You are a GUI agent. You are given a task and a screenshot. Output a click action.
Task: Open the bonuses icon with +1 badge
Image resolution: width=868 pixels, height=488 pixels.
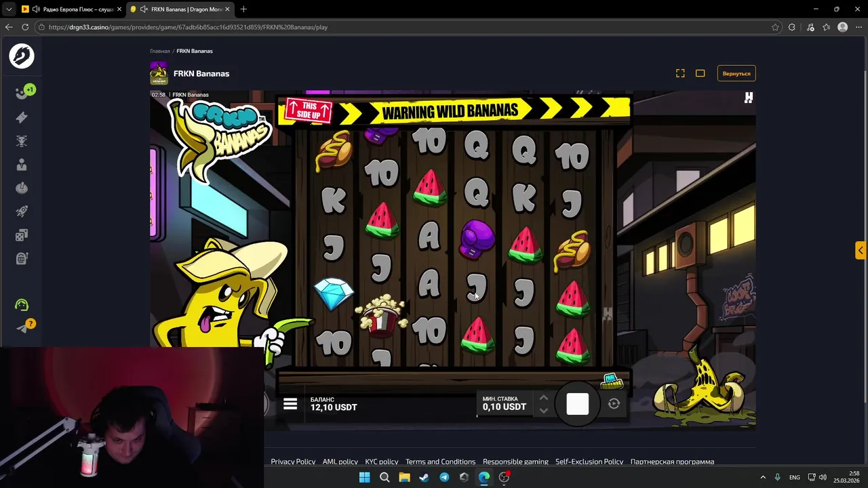click(24, 93)
